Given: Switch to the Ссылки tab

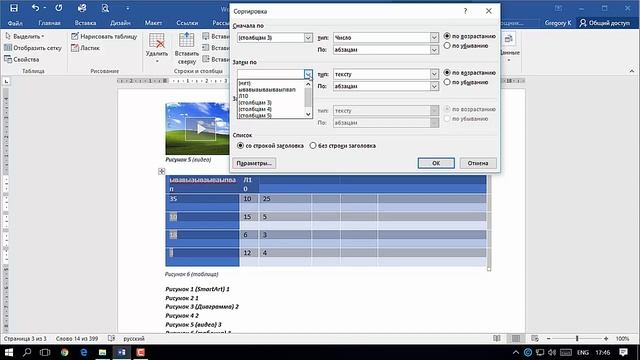Looking at the screenshot, I should [187, 23].
